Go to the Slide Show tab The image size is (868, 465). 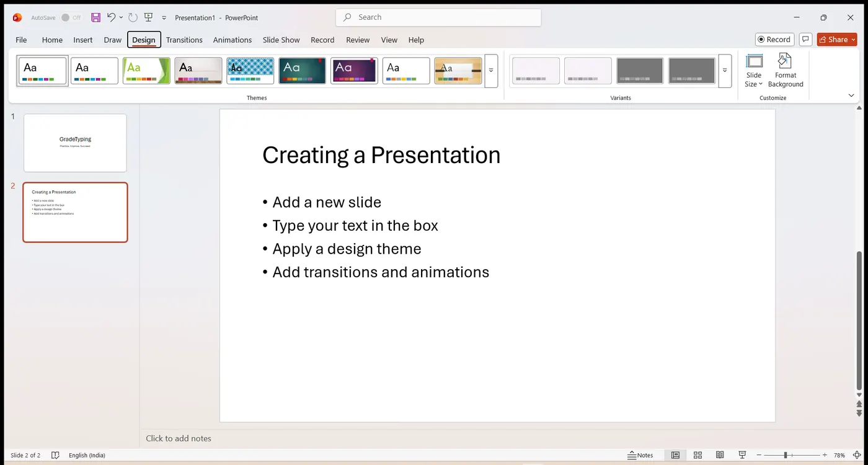tap(281, 40)
